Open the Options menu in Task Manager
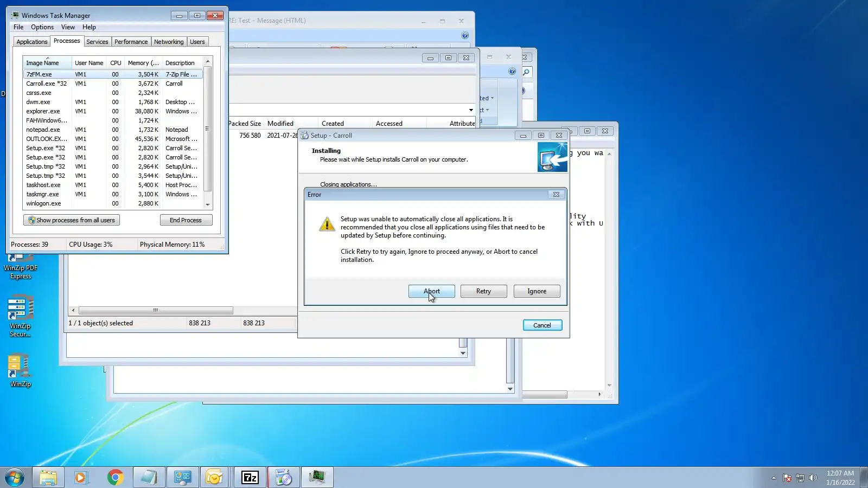868x488 pixels. (42, 27)
